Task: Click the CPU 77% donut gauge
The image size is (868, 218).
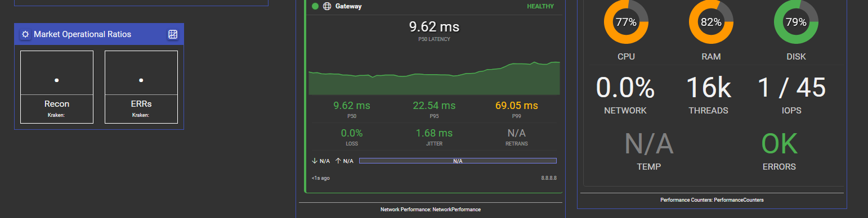Action: [x=626, y=22]
